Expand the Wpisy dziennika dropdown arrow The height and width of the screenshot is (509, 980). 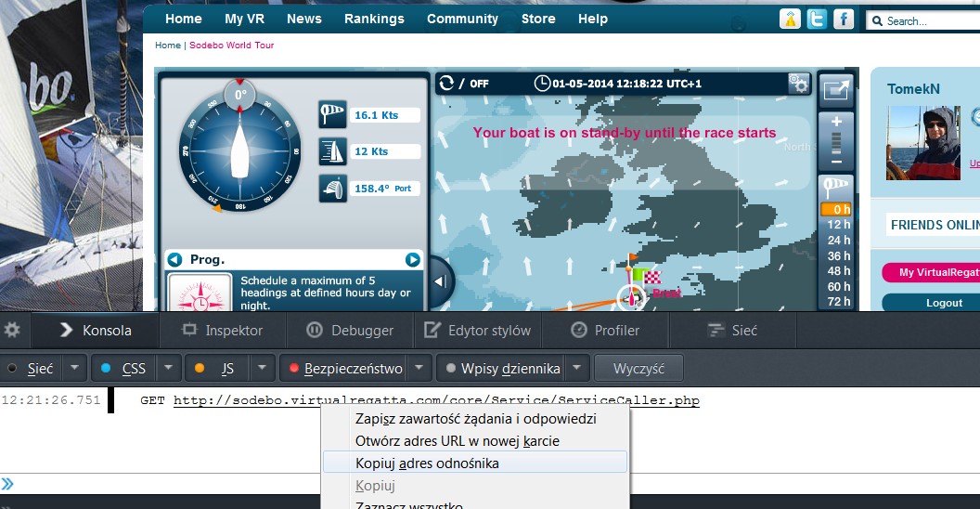[577, 369]
